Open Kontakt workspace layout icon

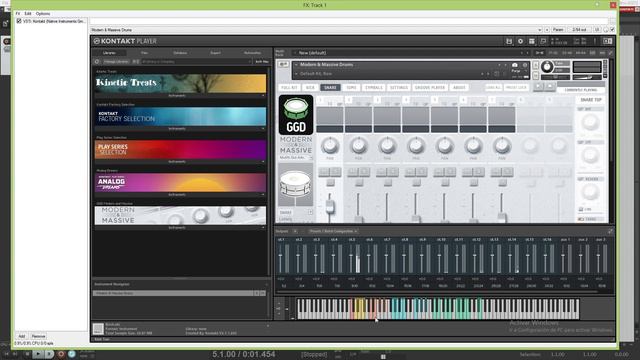(x=531, y=41)
